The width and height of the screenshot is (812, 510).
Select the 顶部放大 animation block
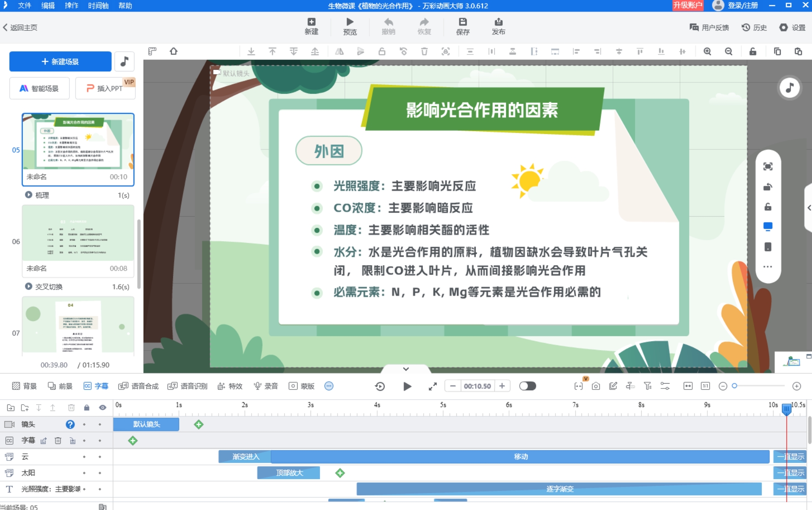[289, 473]
